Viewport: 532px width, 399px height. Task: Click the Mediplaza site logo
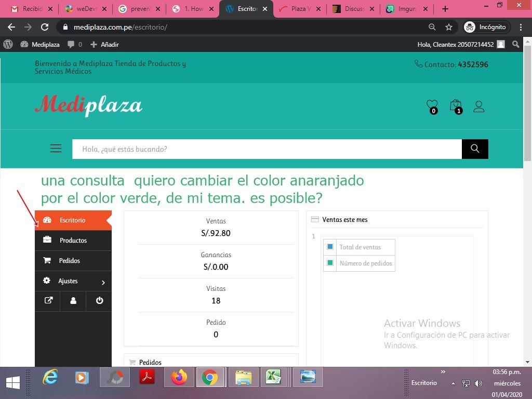88,105
